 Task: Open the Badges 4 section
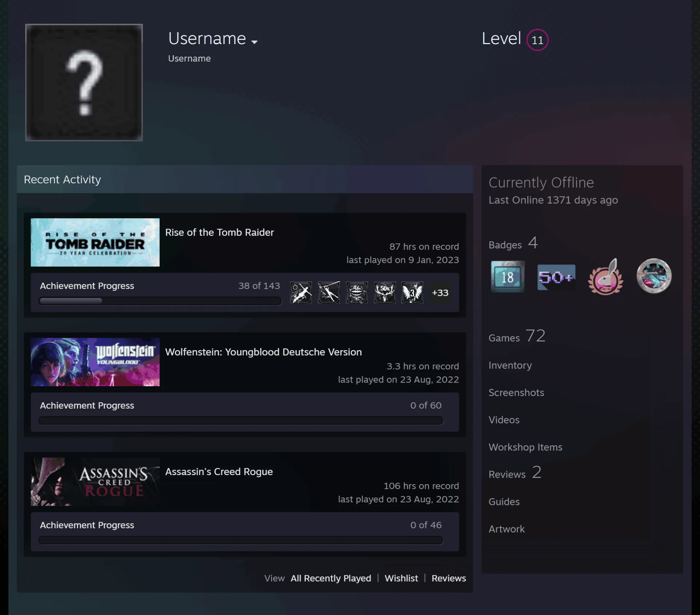click(513, 243)
